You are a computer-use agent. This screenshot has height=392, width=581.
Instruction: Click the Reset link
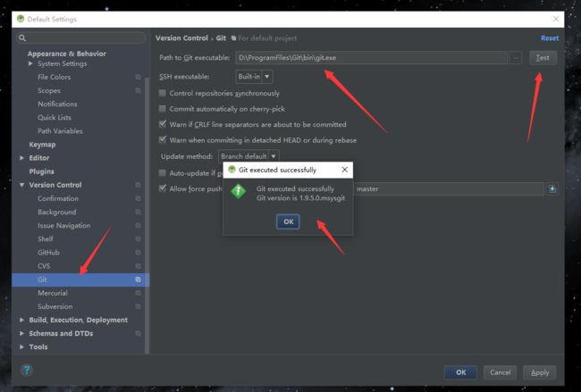click(550, 38)
